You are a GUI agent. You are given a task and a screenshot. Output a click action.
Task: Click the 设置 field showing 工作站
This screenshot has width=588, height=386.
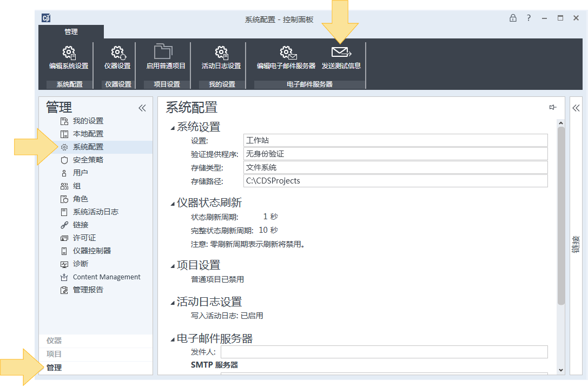point(395,140)
